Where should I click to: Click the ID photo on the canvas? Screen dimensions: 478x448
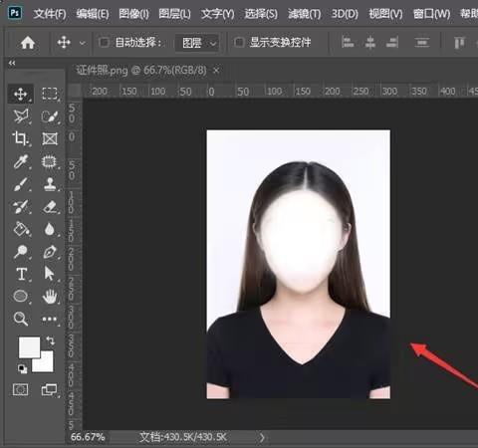(299, 265)
